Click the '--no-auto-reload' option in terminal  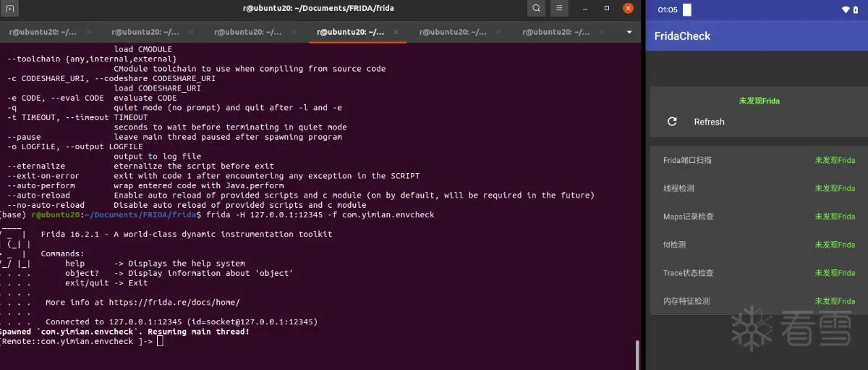pyautogui.click(x=46, y=205)
